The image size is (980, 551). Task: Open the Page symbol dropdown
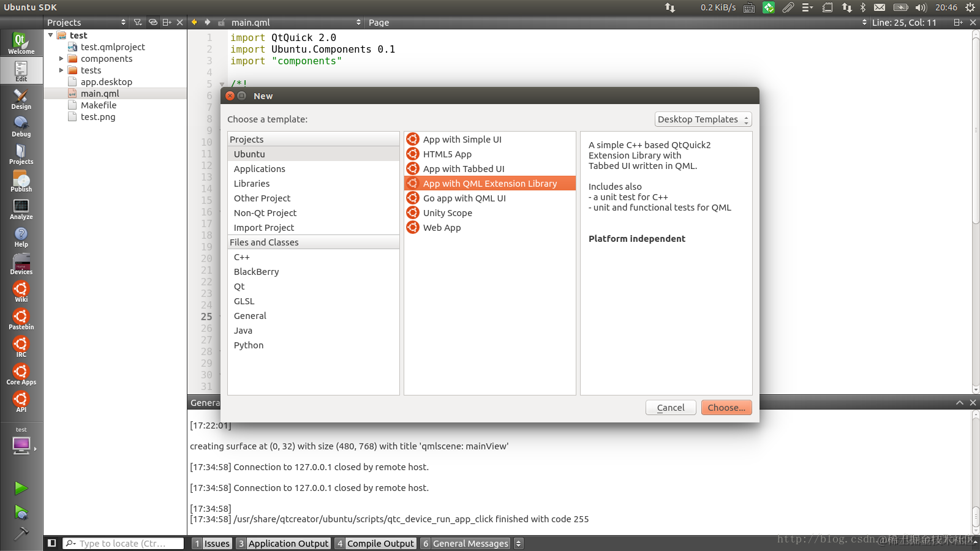617,23
